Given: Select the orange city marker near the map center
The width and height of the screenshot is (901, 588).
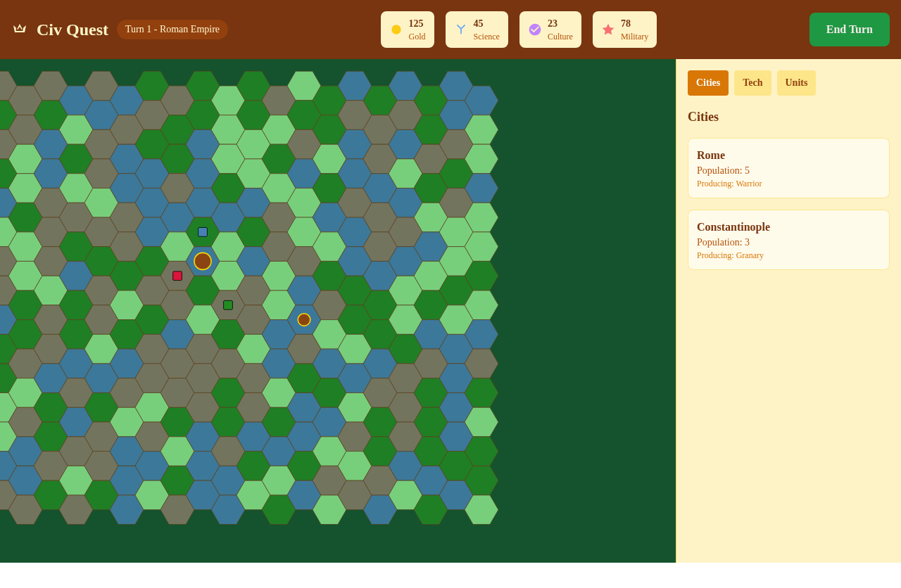Looking at the screenshot, I should [202, 260].
